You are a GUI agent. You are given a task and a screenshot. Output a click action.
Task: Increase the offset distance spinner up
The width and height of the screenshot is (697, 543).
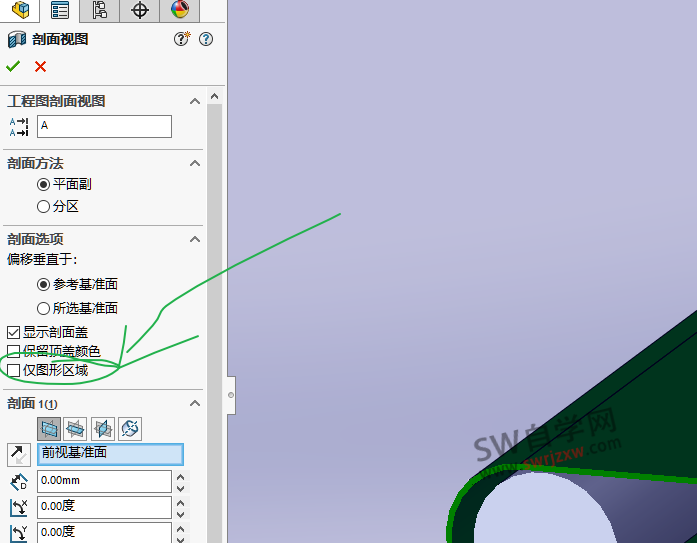(180, 477)
